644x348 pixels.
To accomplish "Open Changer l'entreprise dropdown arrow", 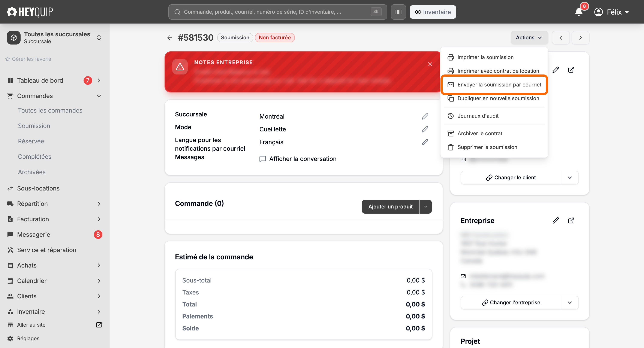I will coord(570,303).
